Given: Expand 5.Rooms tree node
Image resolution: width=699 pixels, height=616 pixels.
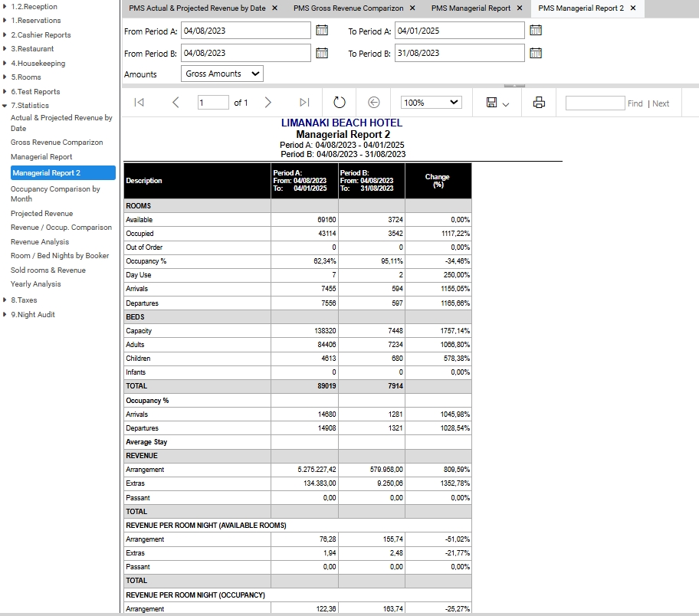Looking at the screenshot, I should tap(5, 77).
